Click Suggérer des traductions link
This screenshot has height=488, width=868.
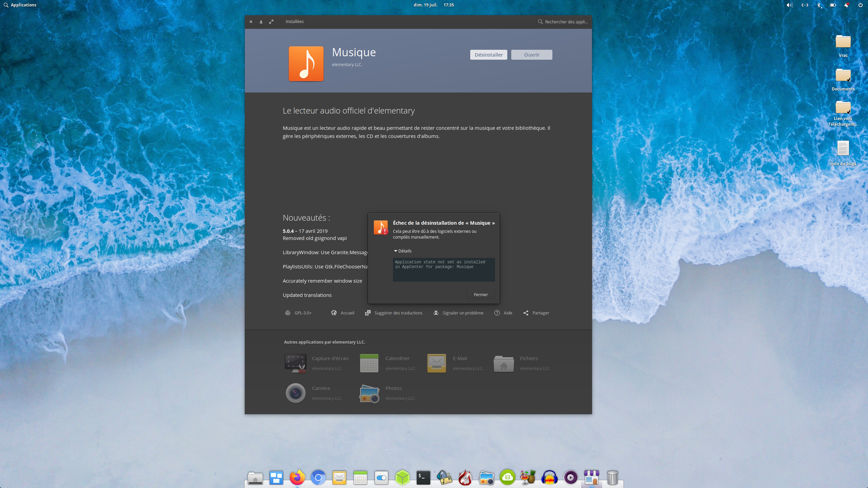point(394,313)
